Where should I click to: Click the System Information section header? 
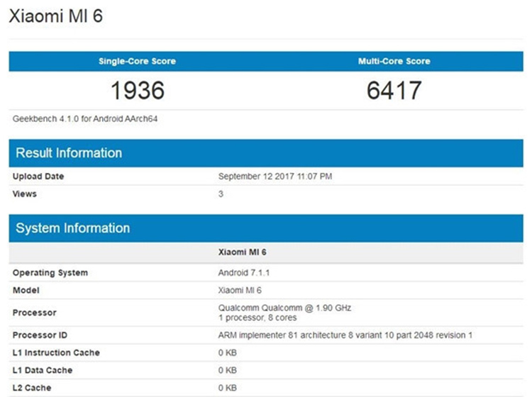pos(73,228)
